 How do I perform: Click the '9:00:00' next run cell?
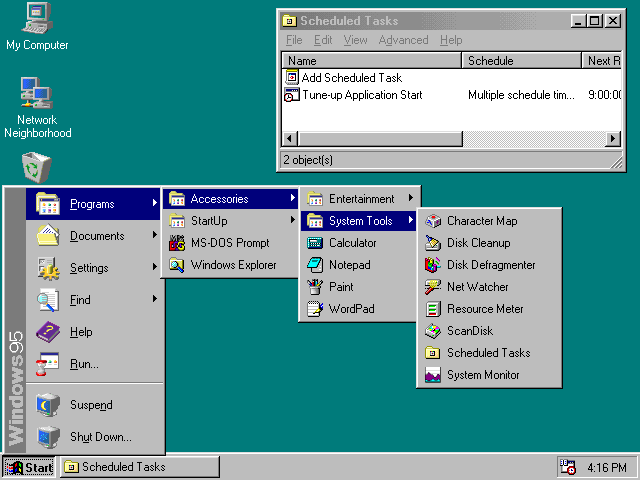pyautogui.click(x=604, y=95)
